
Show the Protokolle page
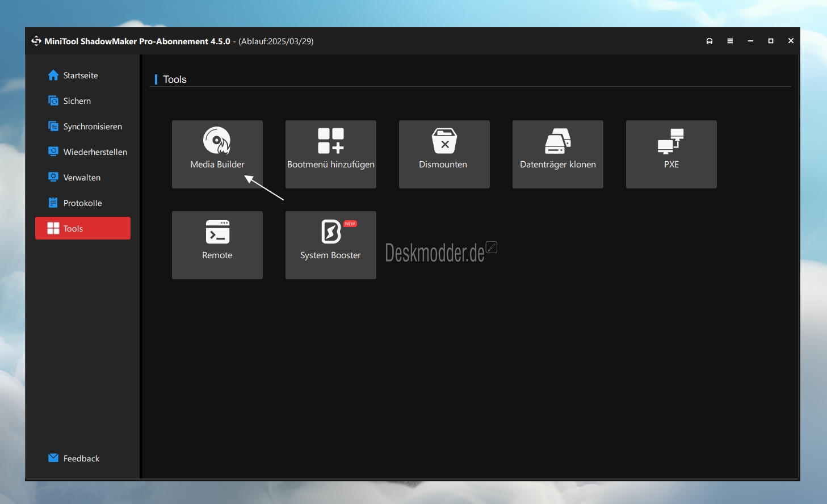[83, 203]
